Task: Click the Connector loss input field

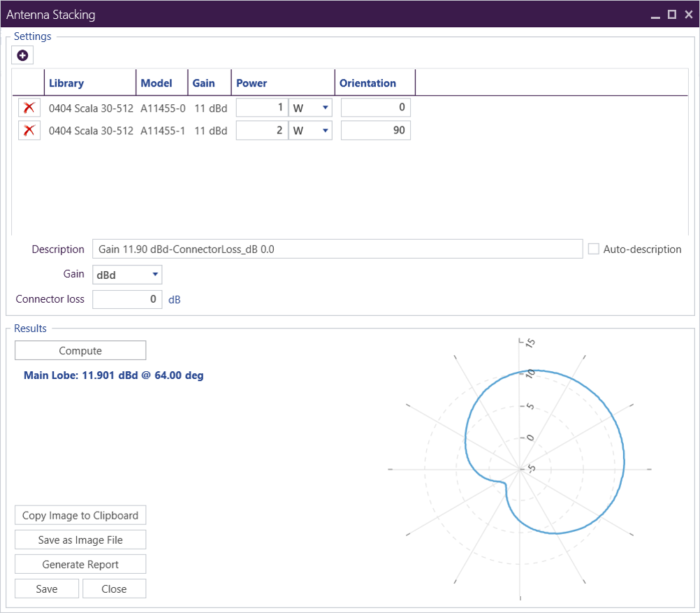Action: tap(126, 299)
